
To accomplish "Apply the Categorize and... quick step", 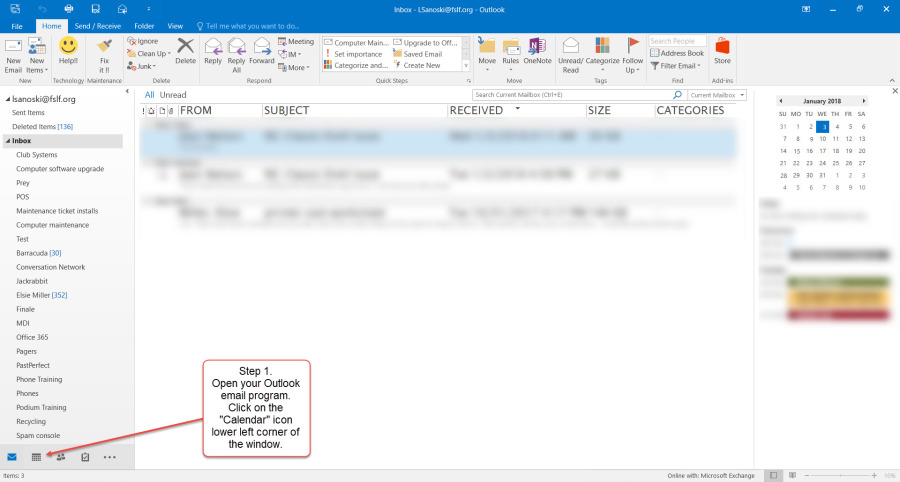I will [x=356, y=65].
